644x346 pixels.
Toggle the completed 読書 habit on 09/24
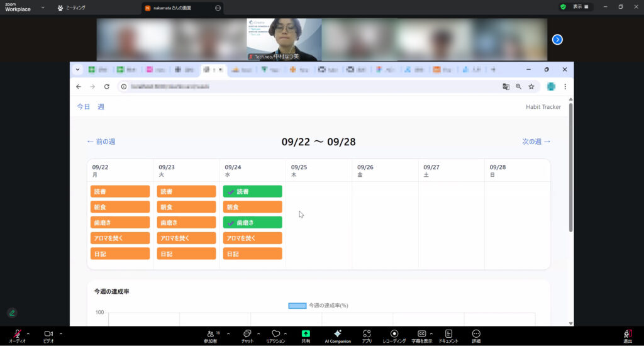click(252, 191)
